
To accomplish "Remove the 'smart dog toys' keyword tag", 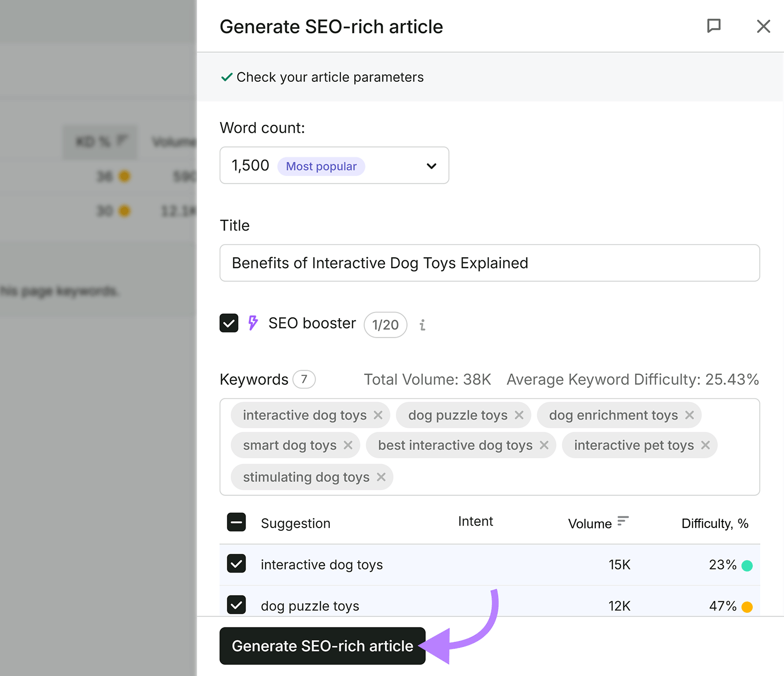I will click(348, 445).
